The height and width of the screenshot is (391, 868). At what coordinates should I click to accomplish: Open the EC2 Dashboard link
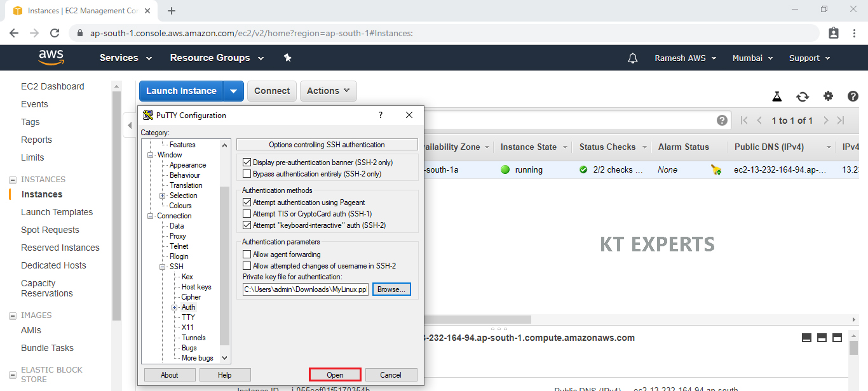coord(53,86)
